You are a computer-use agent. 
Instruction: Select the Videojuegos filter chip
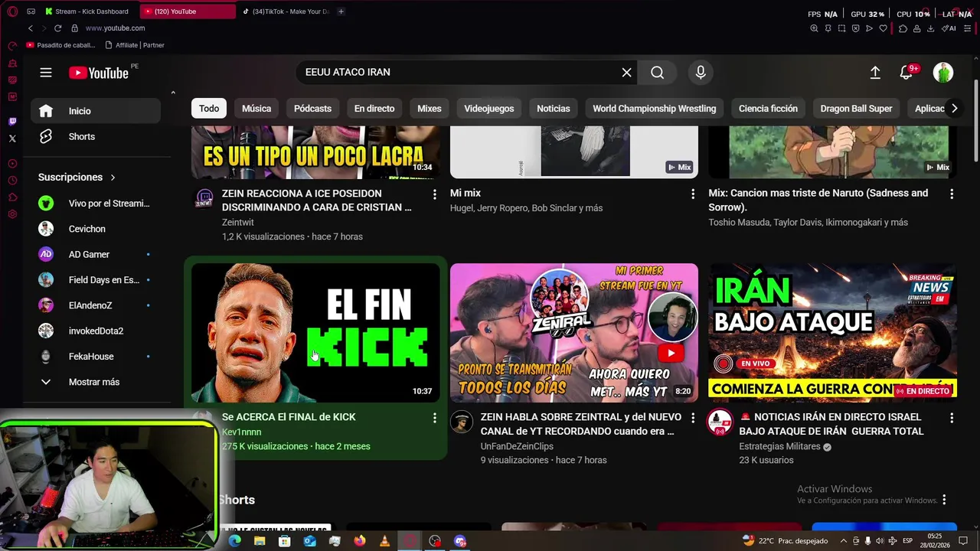(488, 109)
